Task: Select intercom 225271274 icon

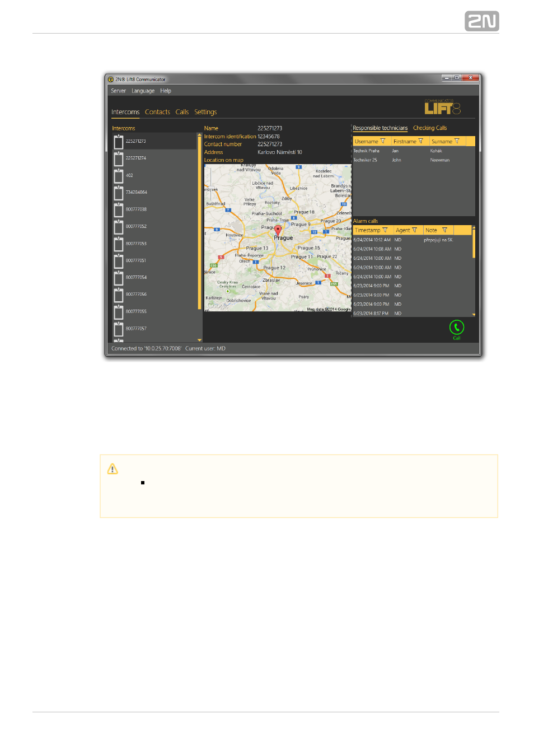Action: (119, 158)
